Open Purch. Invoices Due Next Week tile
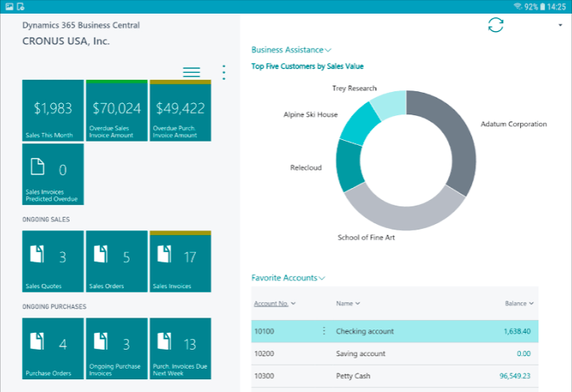 pyautogui.click(x=181, y=348)
